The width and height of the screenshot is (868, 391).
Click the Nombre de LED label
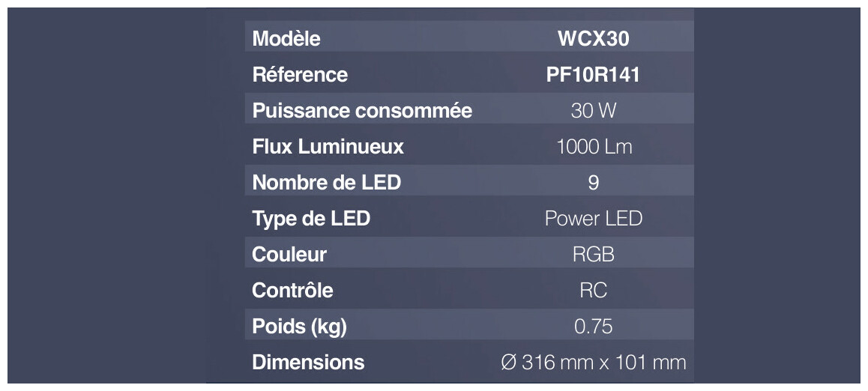(x=326, y=182)
